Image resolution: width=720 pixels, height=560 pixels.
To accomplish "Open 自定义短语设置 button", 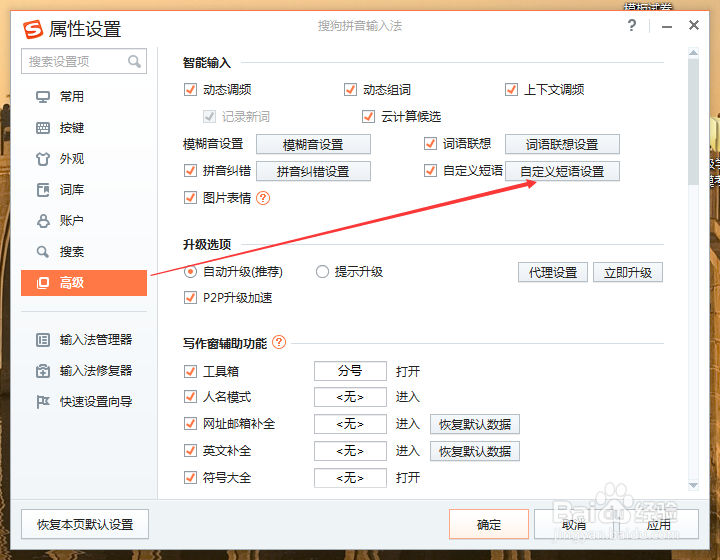I will pos(562,171).
